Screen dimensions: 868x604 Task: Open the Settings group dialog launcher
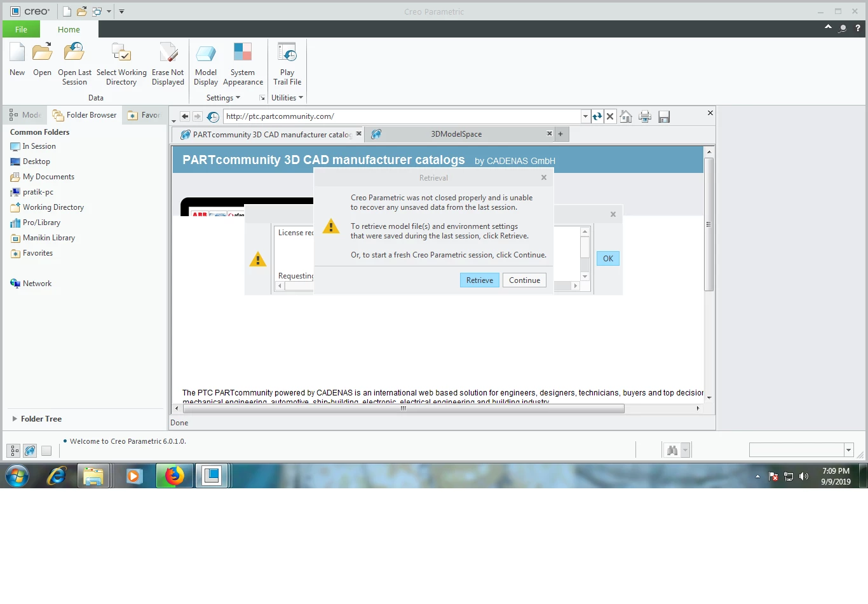[x=262, y=98]
